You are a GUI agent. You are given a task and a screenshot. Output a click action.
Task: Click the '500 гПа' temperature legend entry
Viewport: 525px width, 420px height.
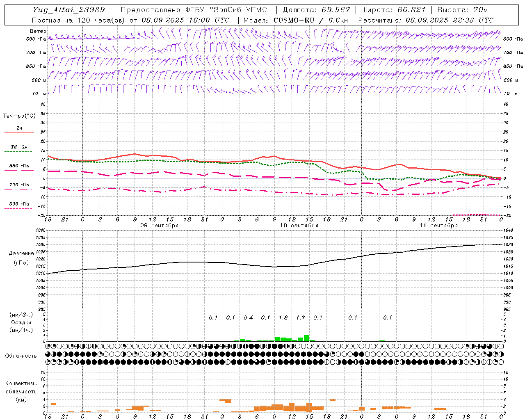tap(19, 204)
